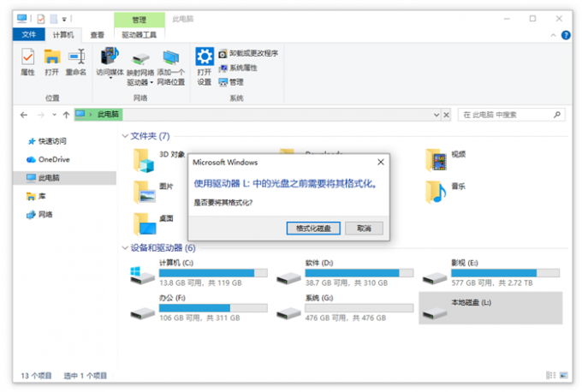Switch to the 查看 view tab

pyautogui.click(x=98, y=35)
